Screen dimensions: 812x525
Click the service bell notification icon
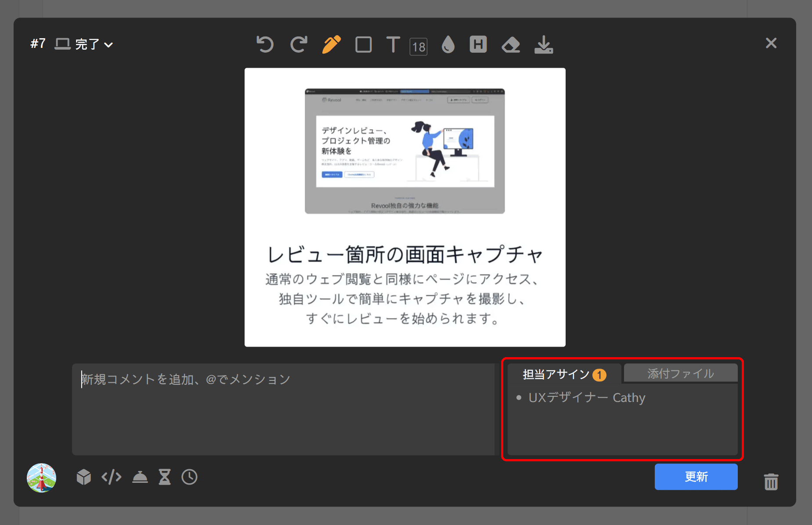(x=140, y=477)
